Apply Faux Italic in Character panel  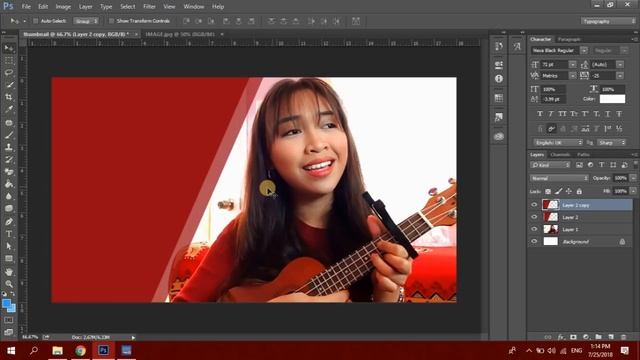551,114
